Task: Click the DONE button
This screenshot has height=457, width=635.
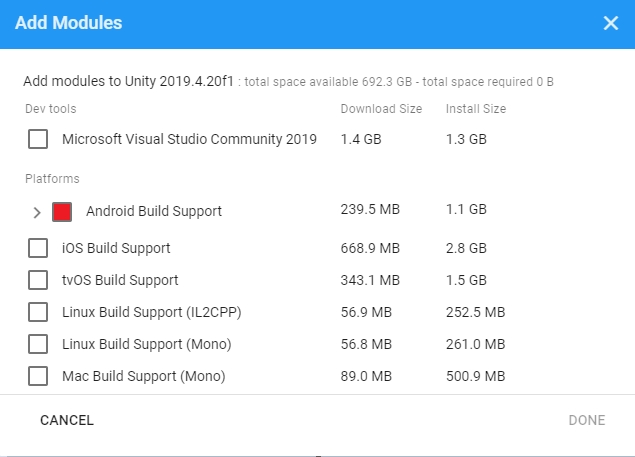Action: point(587,420)
